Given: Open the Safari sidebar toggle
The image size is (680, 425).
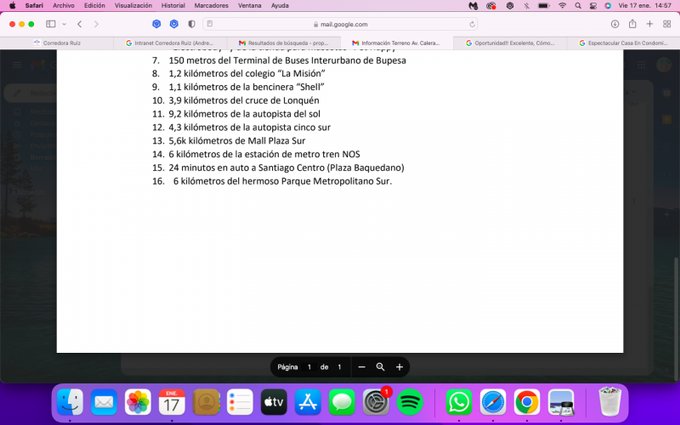Looking at the screenshot, I should pos(51,24).
